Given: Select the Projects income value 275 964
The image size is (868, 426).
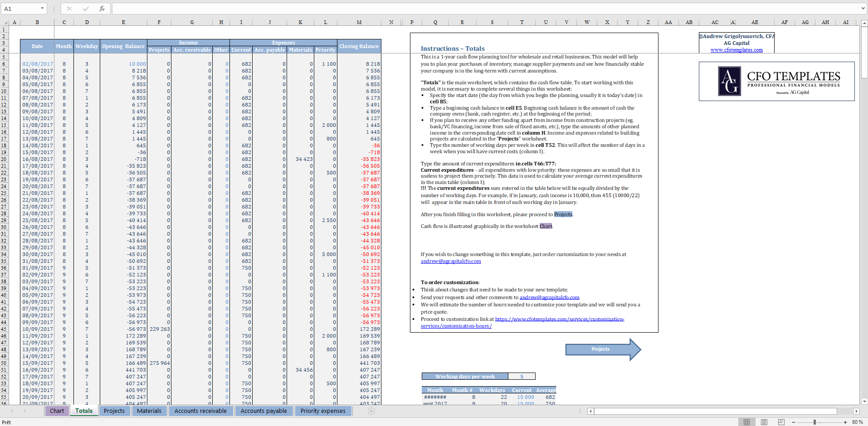Looking at the screenshot, I should (160, 363).
